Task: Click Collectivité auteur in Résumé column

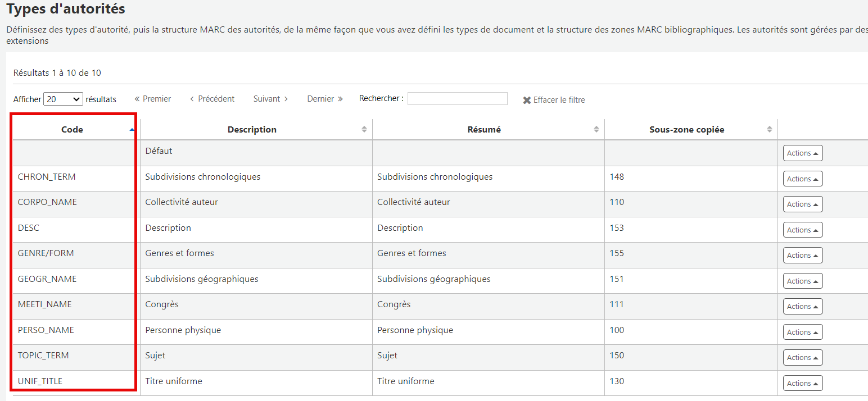Action: coord(414,202)
